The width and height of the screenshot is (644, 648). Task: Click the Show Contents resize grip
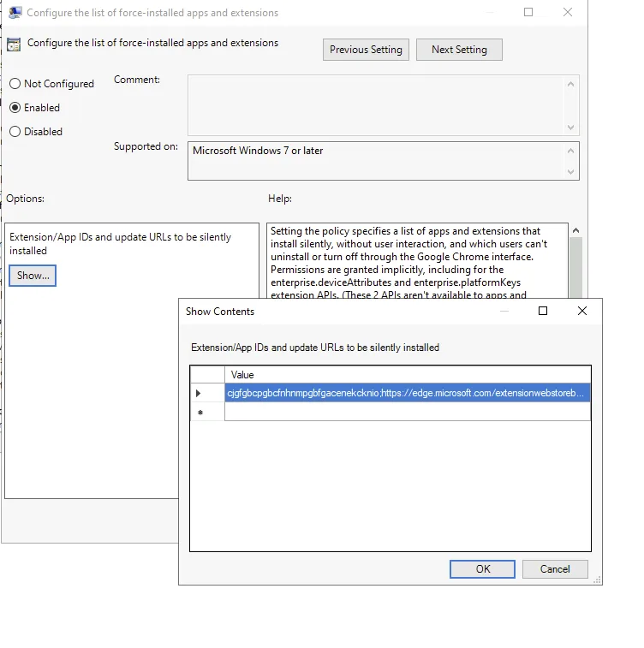(x=597, y=580)
